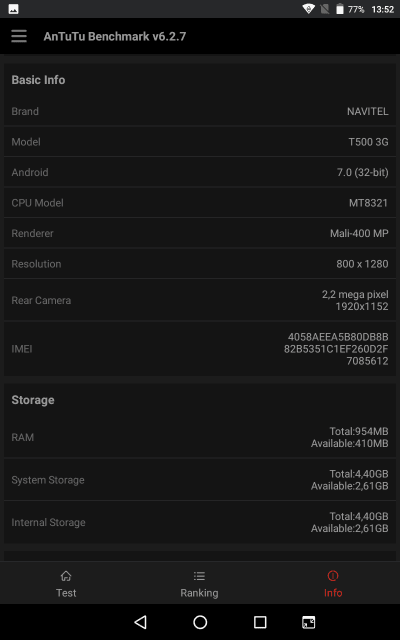The height and width of the screenshot is (640, 400).
Task: Open the hamburger menu icon
Action: click(19, 36)
